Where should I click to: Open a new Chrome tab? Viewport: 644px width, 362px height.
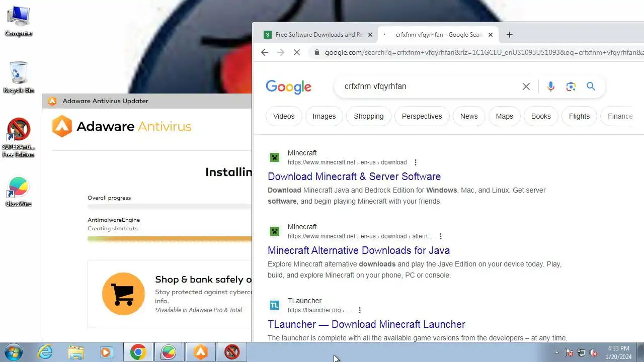tap(509, 35)
